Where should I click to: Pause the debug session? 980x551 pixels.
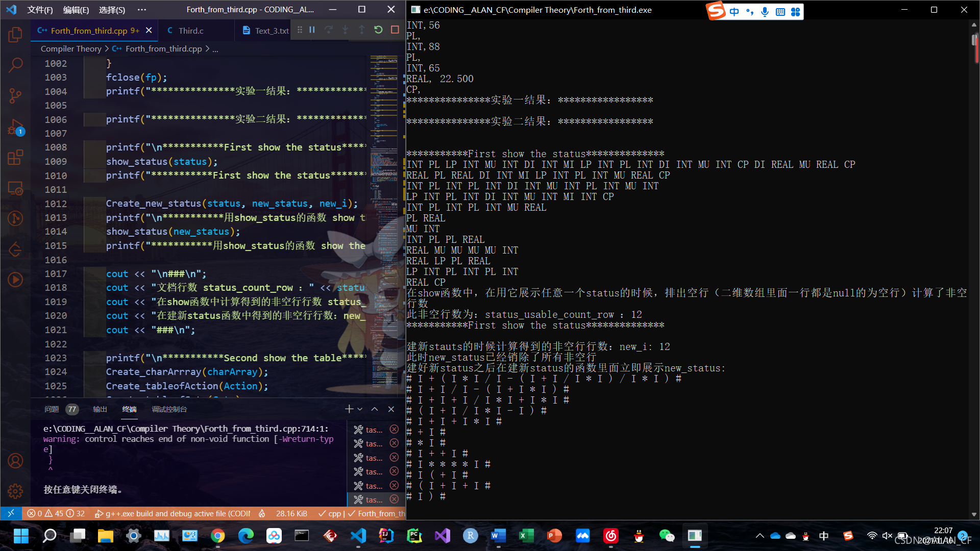coord(312,30)
